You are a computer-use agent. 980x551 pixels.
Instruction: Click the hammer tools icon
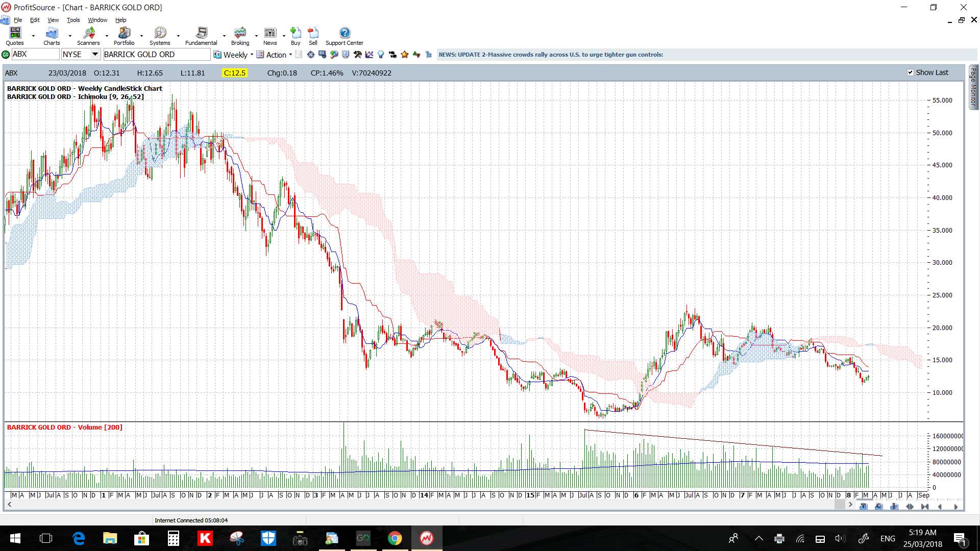357,55
